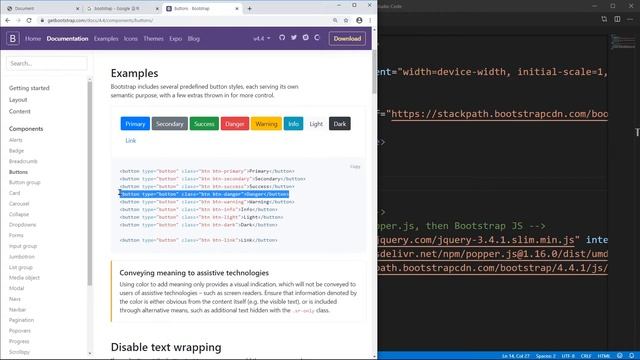Select the Buttons - Bootstrap tab
Image resolution: width=640 pixels, height=360 pixels.
pos(202,9)
